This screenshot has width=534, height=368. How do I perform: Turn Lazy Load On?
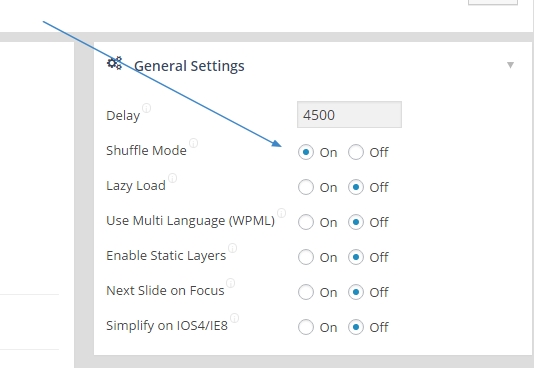tap(305, 187)
